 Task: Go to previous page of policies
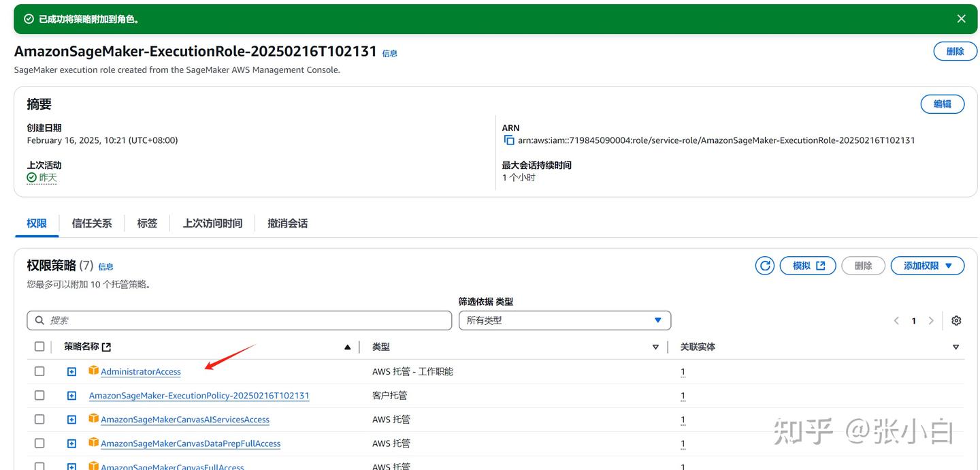[896, 321]
